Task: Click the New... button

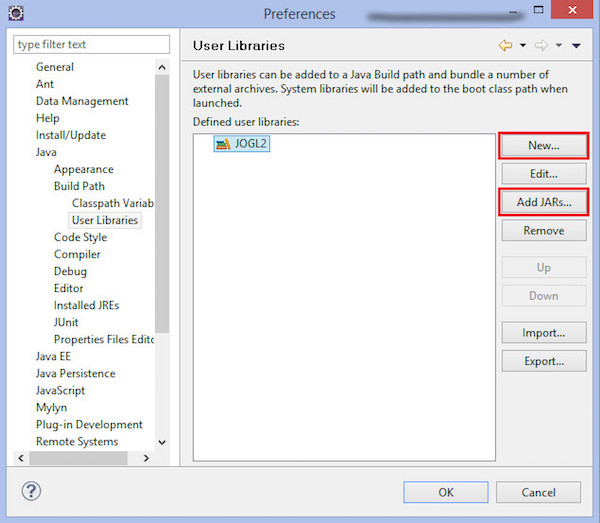Action: point(543,146)
